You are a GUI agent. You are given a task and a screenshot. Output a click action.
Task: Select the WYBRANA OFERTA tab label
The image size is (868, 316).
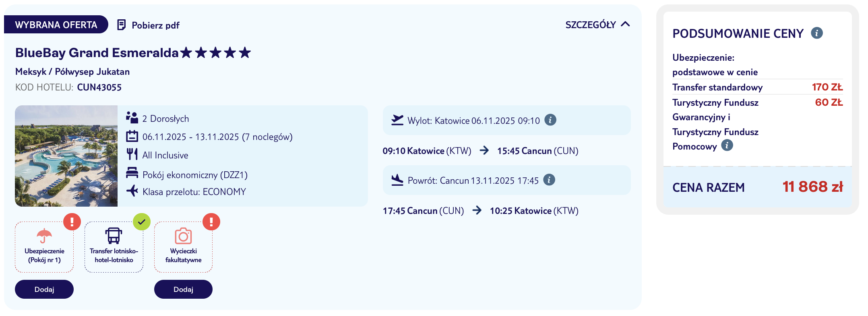[x=56, y=25]
